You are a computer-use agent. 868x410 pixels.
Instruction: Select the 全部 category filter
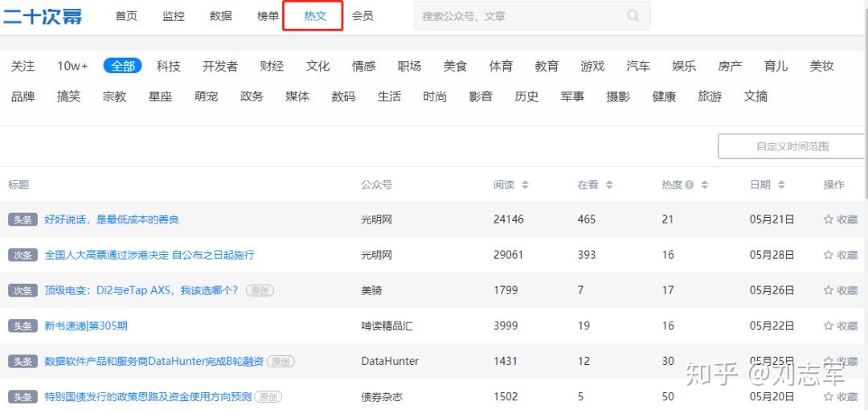click(123, 66)
